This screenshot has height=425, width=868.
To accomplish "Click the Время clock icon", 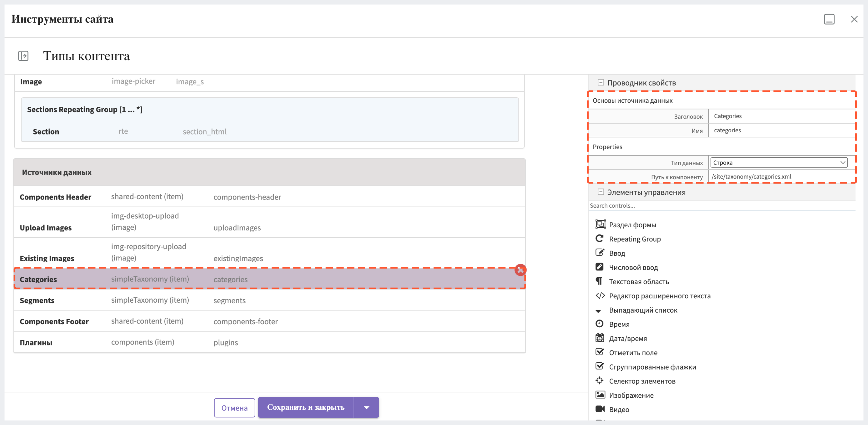I will pos(599,324).
